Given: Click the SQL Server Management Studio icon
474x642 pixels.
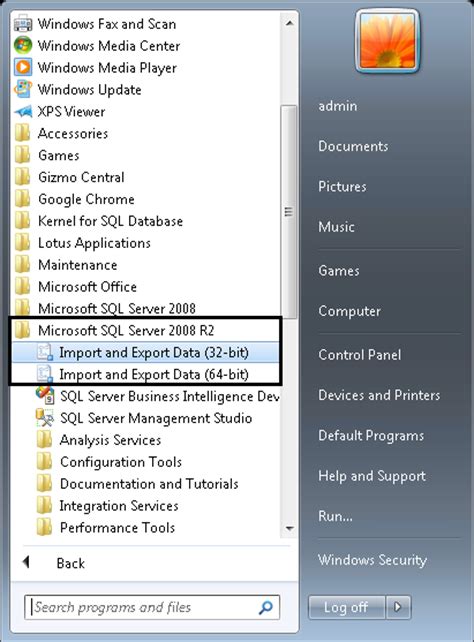Looking at the screenshot, I should [45, 418].
